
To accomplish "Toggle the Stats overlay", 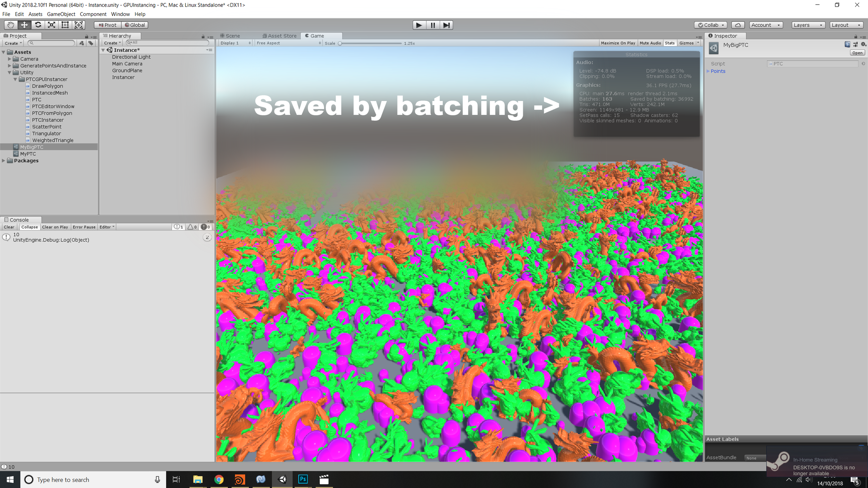I will [670, 43].
